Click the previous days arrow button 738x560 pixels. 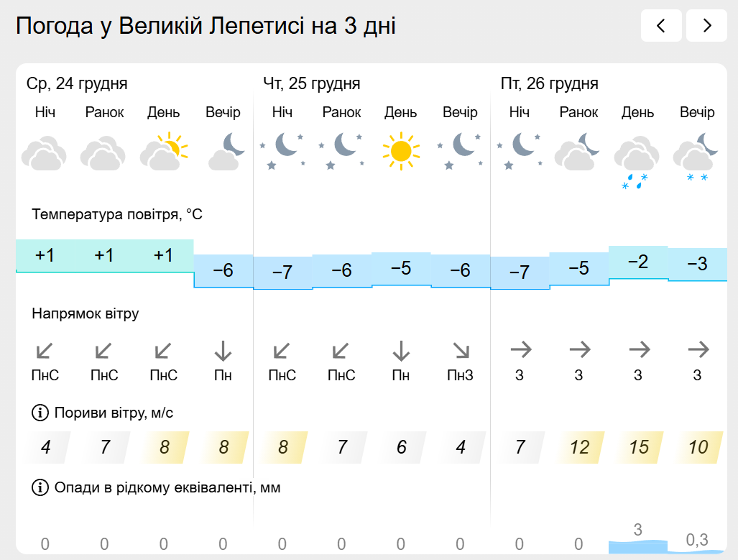coord(660,26)
